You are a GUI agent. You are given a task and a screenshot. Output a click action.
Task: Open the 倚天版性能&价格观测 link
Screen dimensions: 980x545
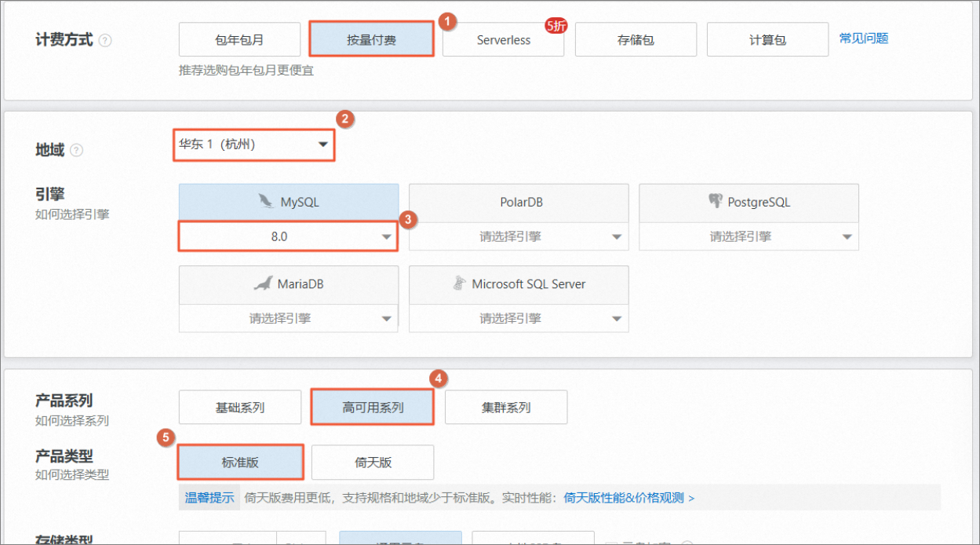click(x=629, y=498)
